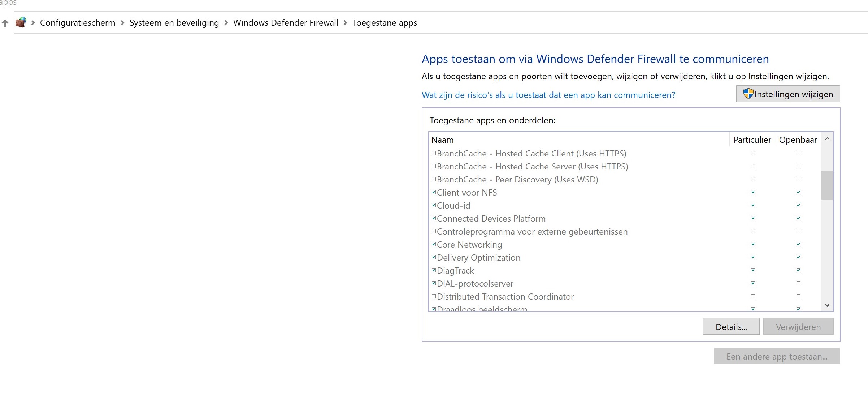Toggle Openbaar for Controleprogramma voor externe gebeurtenissen
This screenshot has height=408, width=868.
798,231
